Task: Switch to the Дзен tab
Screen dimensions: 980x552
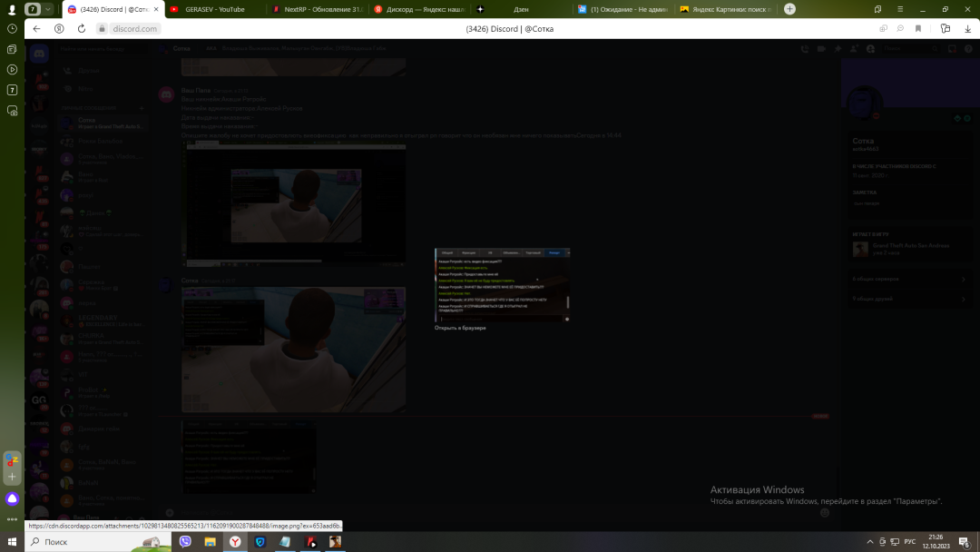Action: coord(520,9)
